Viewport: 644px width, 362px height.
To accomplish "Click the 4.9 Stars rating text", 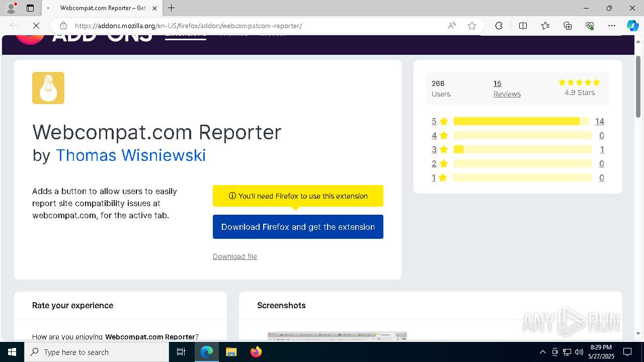I will coord(580,93).
